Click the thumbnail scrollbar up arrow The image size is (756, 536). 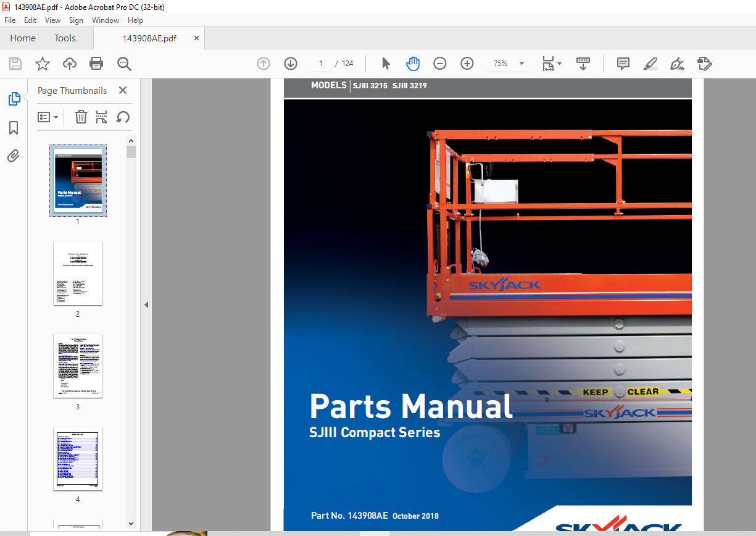coord(131,141)
